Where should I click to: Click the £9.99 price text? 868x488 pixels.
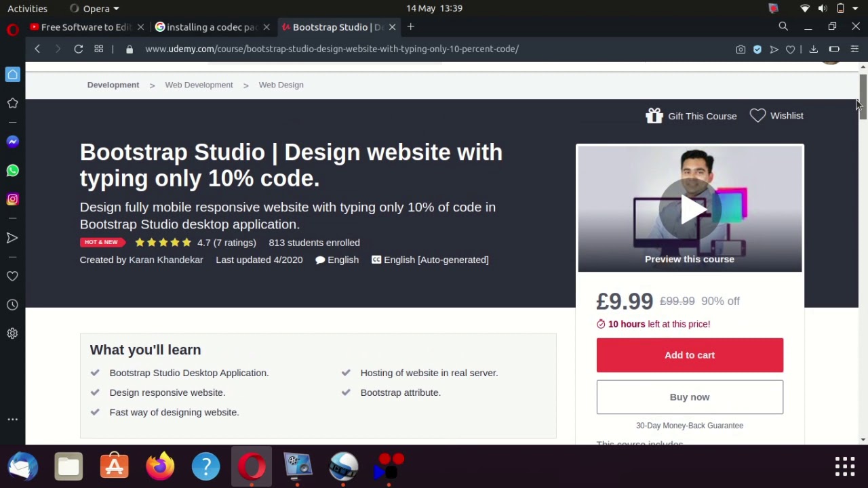click(625, 301)
